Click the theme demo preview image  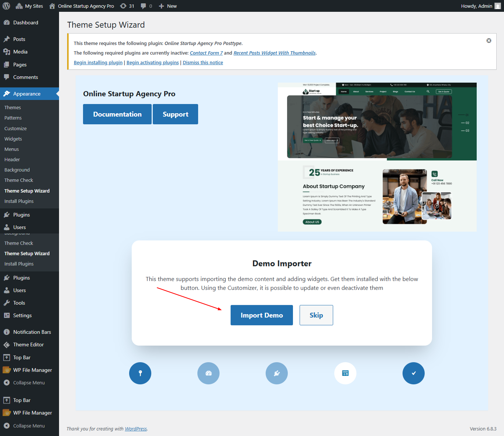[x=377, y=157]
